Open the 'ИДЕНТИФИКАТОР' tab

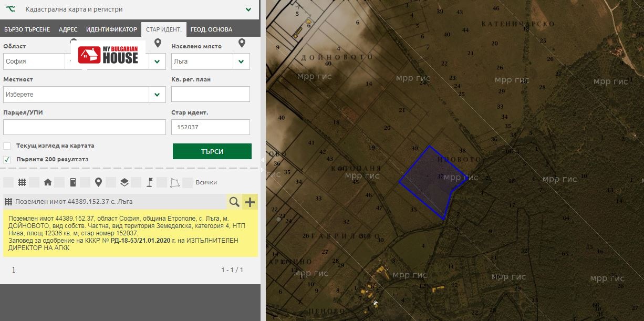111,29
